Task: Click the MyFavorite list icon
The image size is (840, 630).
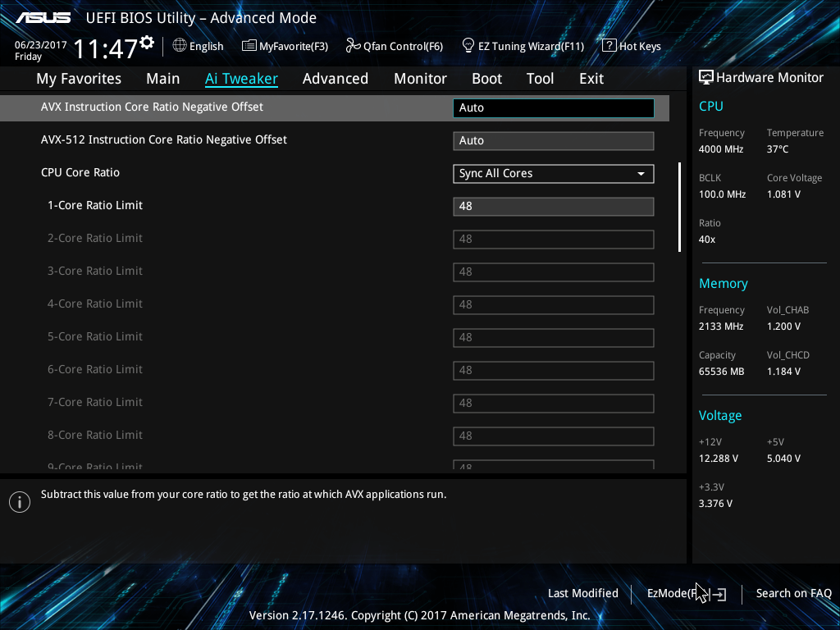Action: pyautogui.click(x=249, y=46)
